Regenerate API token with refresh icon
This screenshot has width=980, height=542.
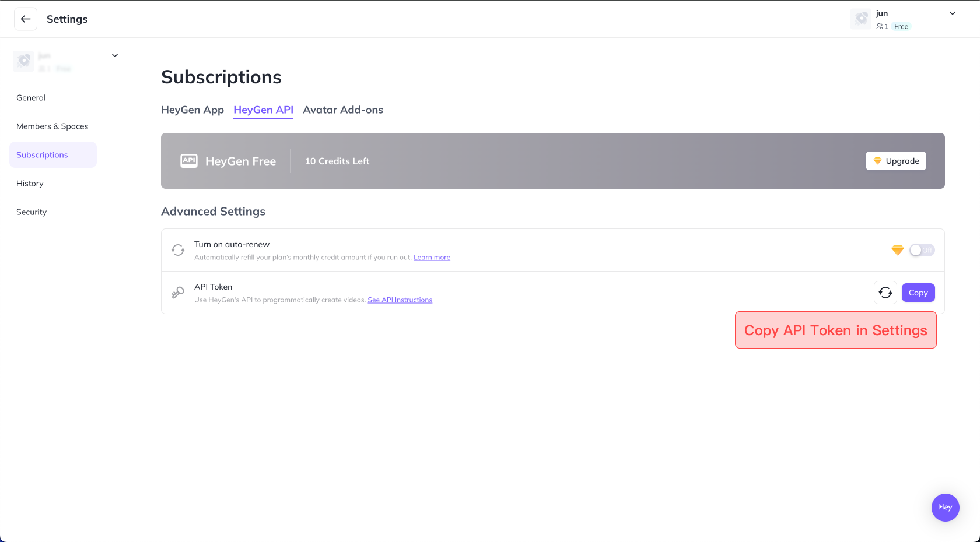[x=885, y=293]
